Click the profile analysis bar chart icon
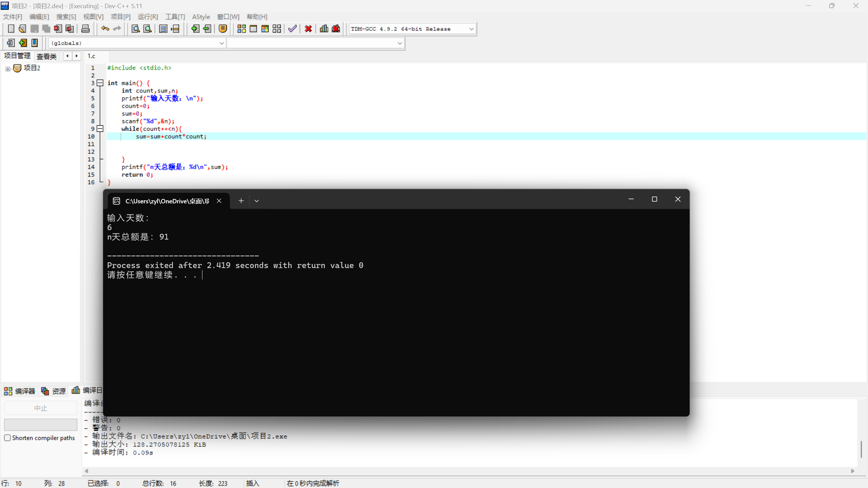This screenshot has width=868, height=488. click(324, 29)
